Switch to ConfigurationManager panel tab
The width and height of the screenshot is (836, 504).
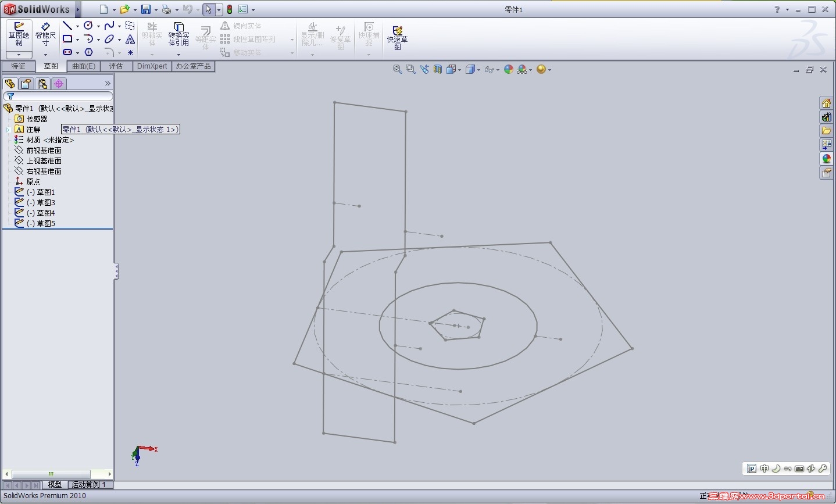pyautogui.click(x=42, y=84)
